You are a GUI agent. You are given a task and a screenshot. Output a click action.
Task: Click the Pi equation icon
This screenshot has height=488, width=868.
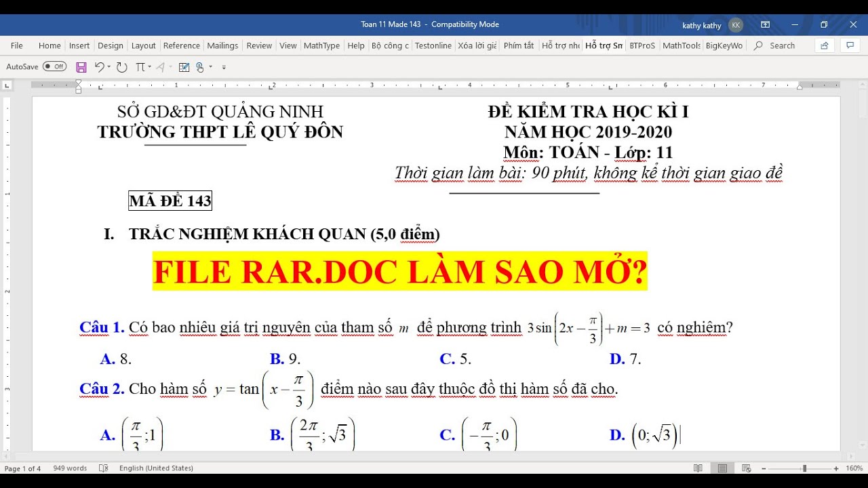[x=140, y=67]
